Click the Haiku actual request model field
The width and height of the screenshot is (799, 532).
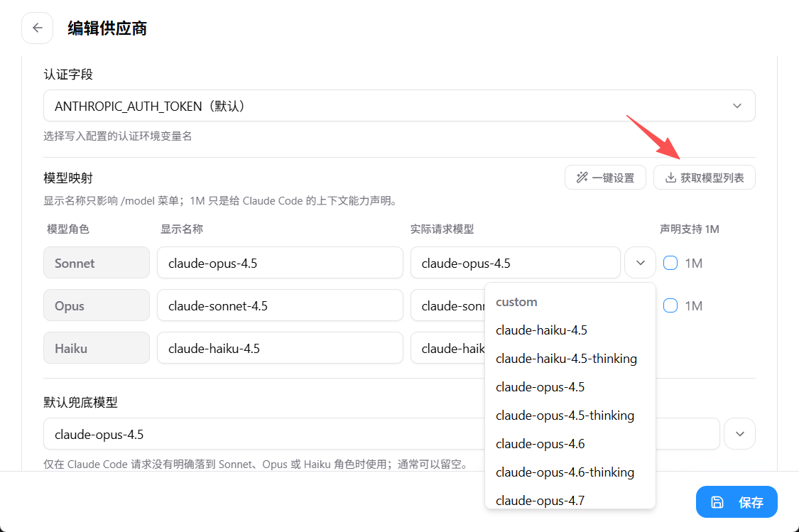click(x=448, y=348)
